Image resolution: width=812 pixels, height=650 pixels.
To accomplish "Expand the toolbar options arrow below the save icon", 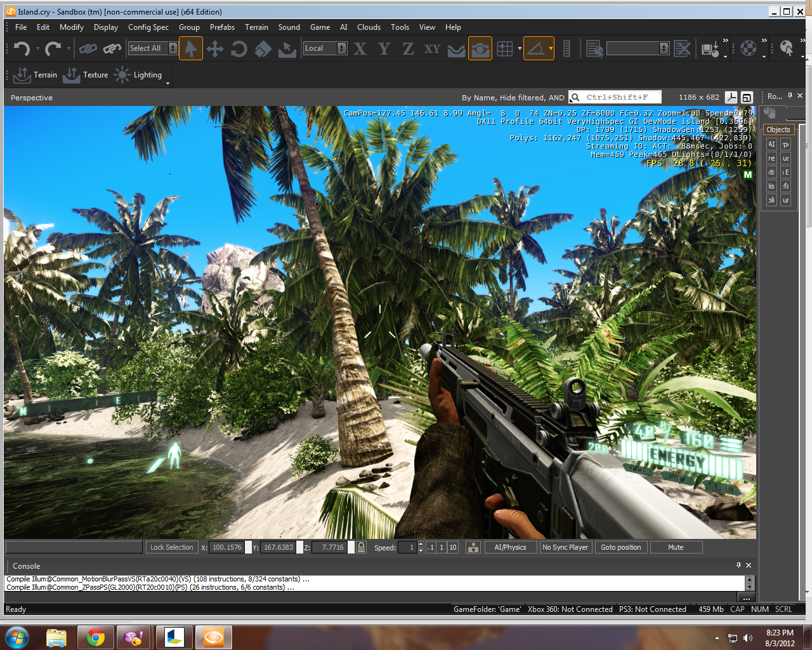I will click(x=725, y=56).
